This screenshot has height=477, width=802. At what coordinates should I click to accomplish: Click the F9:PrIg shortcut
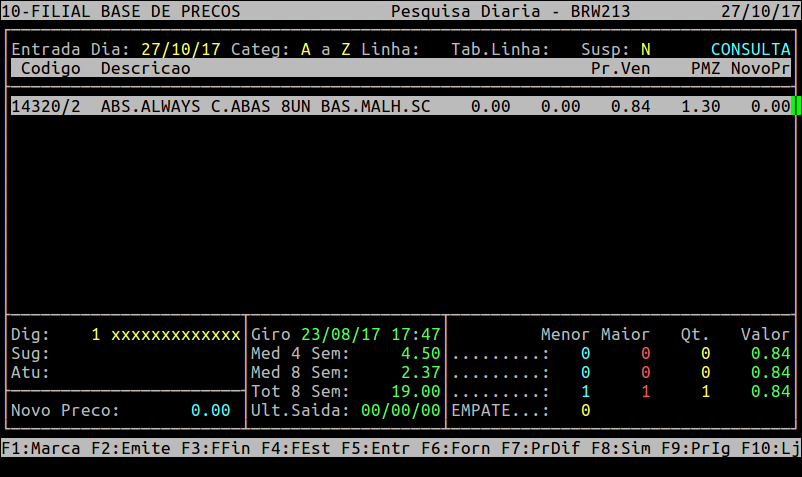click(x=696, y=449)
